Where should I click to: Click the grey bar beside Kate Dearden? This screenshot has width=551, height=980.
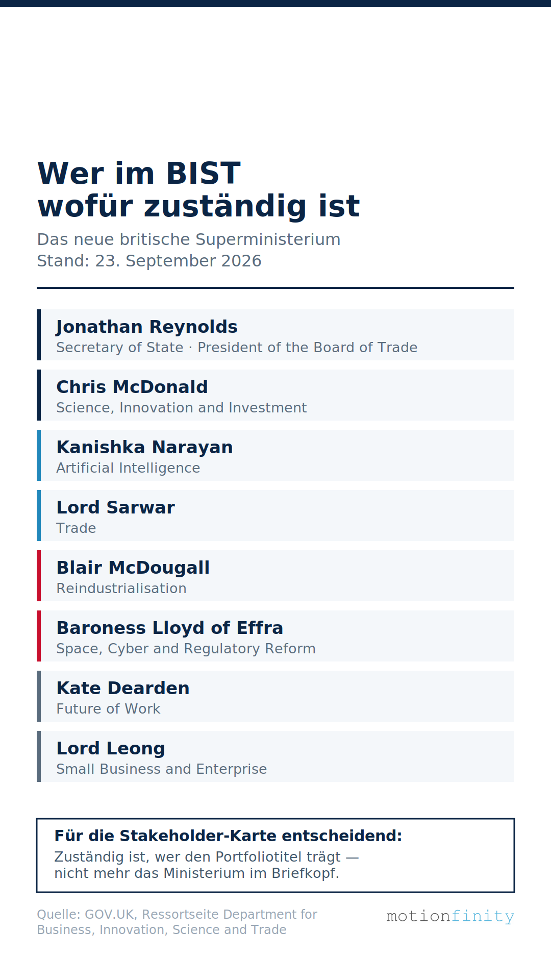[x=39, y=696]
